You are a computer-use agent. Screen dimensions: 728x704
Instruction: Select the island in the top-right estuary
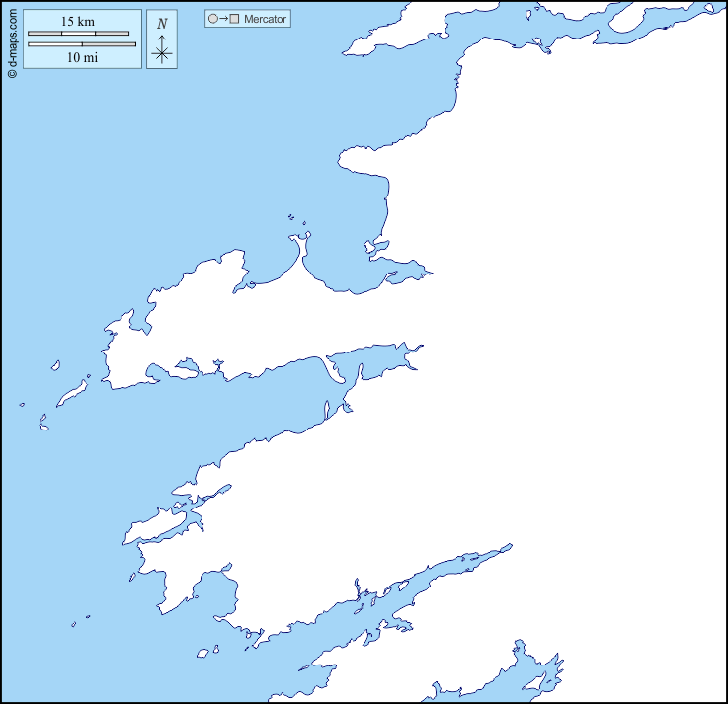(x=629, y=17)
